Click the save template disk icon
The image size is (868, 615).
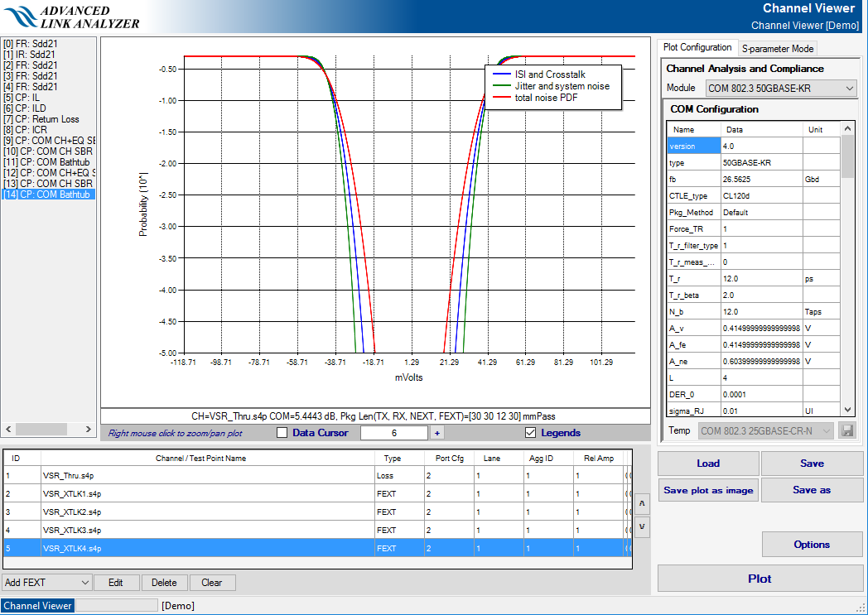[846, 430]
